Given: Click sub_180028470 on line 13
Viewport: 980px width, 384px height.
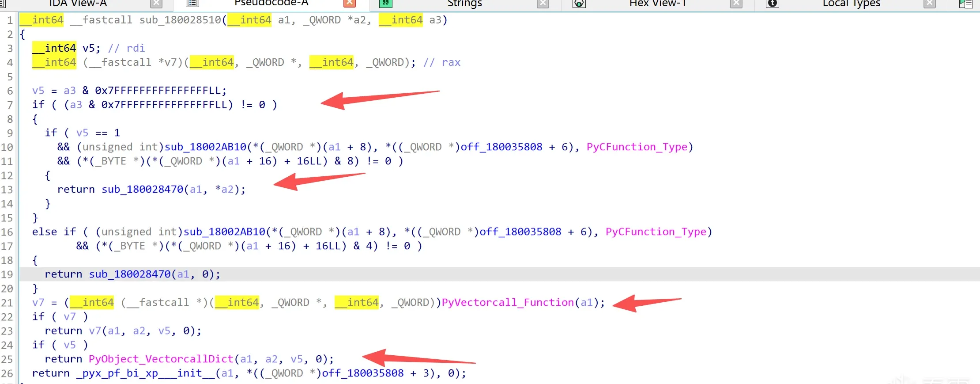Looking at the screenshot, I should pos(143,190).
